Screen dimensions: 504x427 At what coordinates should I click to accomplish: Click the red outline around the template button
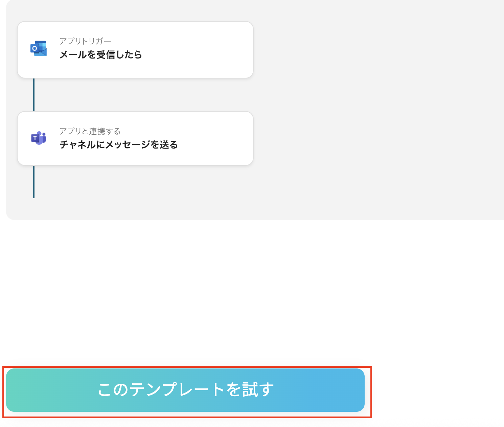[371, 392]
